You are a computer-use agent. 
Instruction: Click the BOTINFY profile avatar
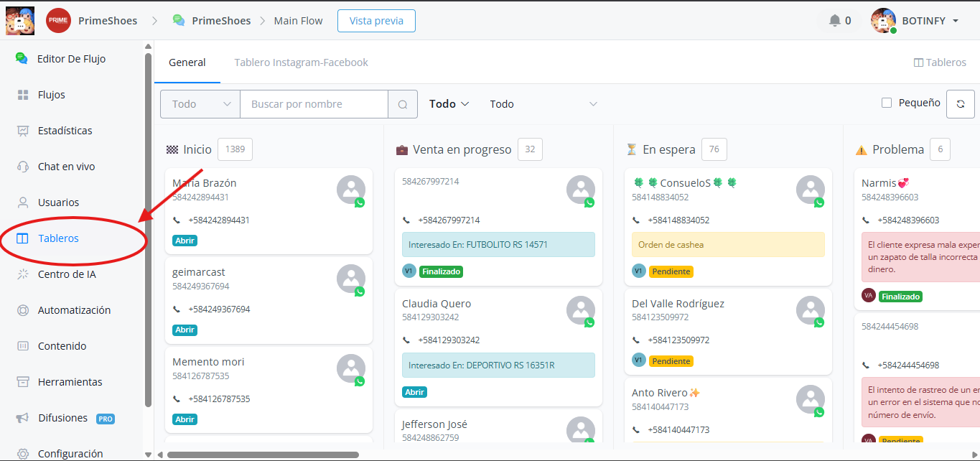(884, 21)
